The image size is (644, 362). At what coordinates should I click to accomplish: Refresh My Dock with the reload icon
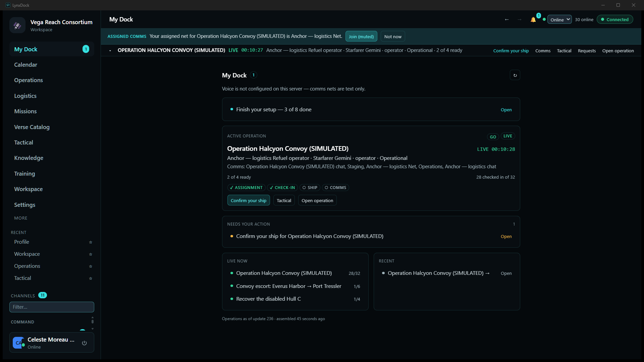[515, 75]
